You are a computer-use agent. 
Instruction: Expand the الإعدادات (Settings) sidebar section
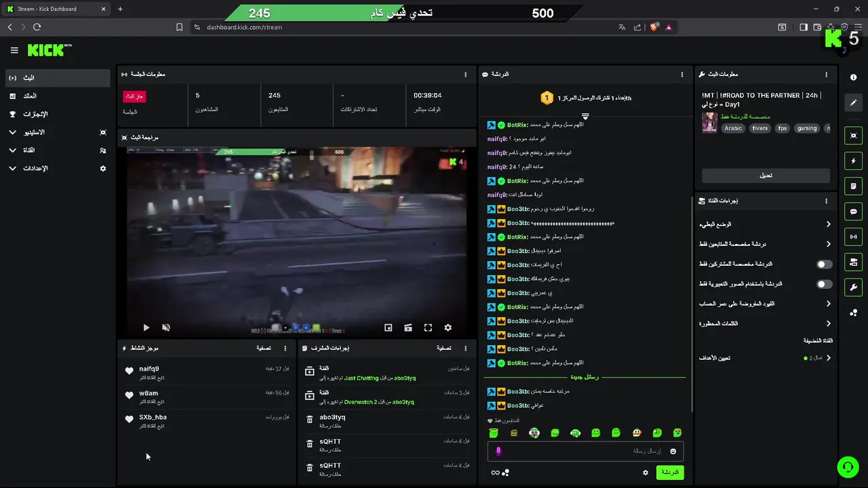pos(57,168)
